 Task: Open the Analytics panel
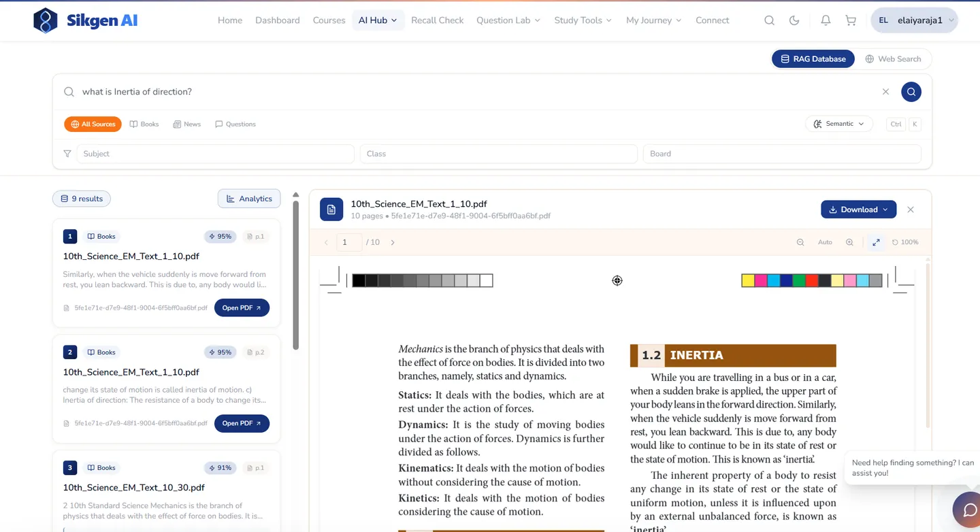(249, 199)
